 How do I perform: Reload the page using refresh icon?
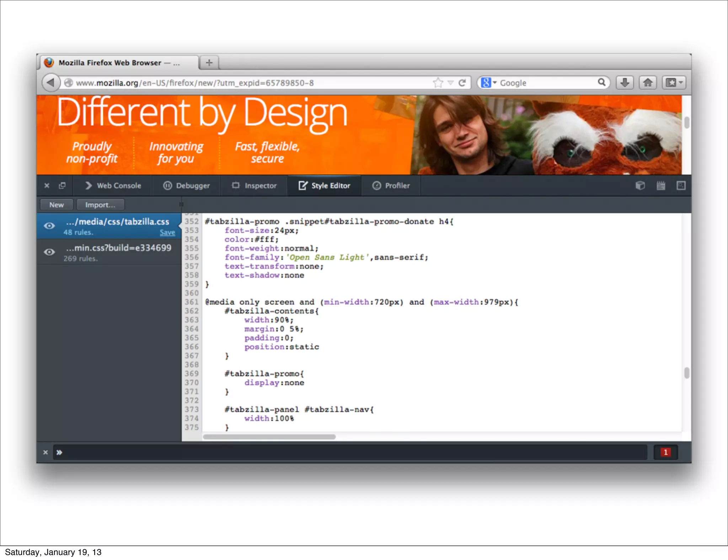point(462,83)
